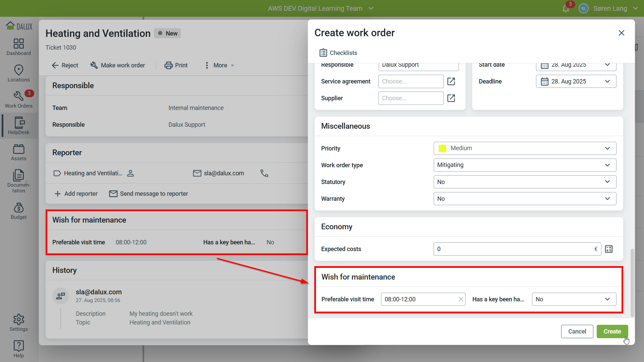Open Budget section in sidebar

[x=18, y=211]
